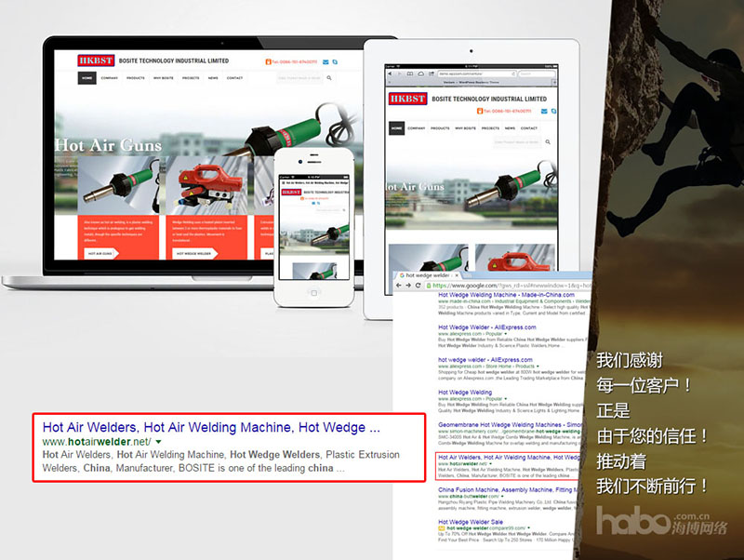The image size is (744, 560).
Task: Open 'Hot Air Welders, Hot Air Welding Machine' callout link
Action: [x=211, y=428]
